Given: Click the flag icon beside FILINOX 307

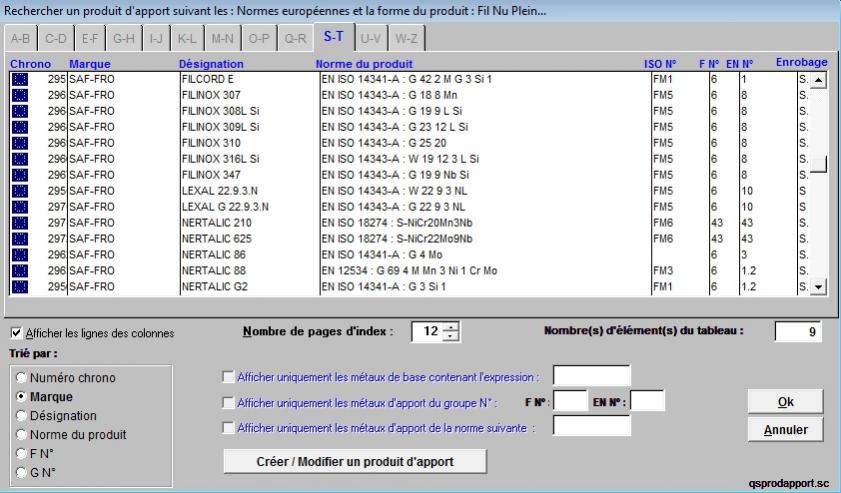Looking at the screenshot, I should pos(19,95).
